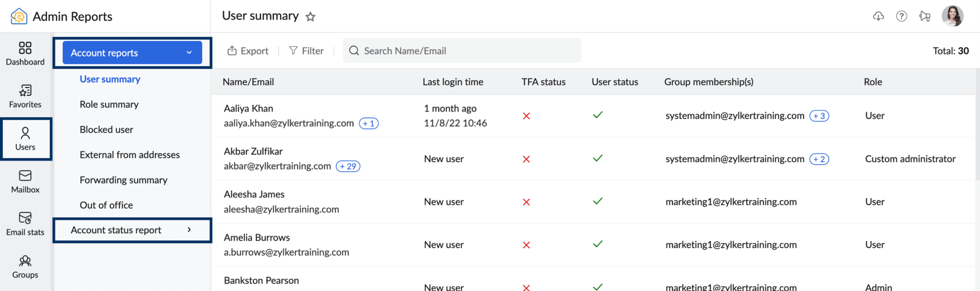Select Out of office report
The image size is (980, 291).
[106, 205]
